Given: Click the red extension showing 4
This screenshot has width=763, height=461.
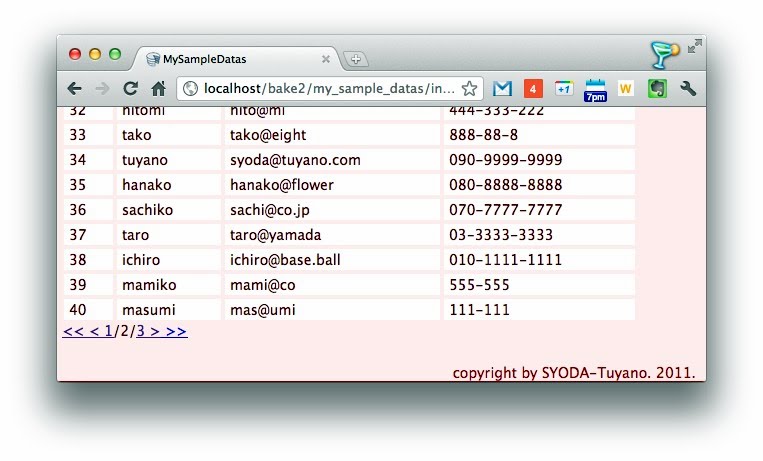Looking at the screenshot, I should 533,88.
